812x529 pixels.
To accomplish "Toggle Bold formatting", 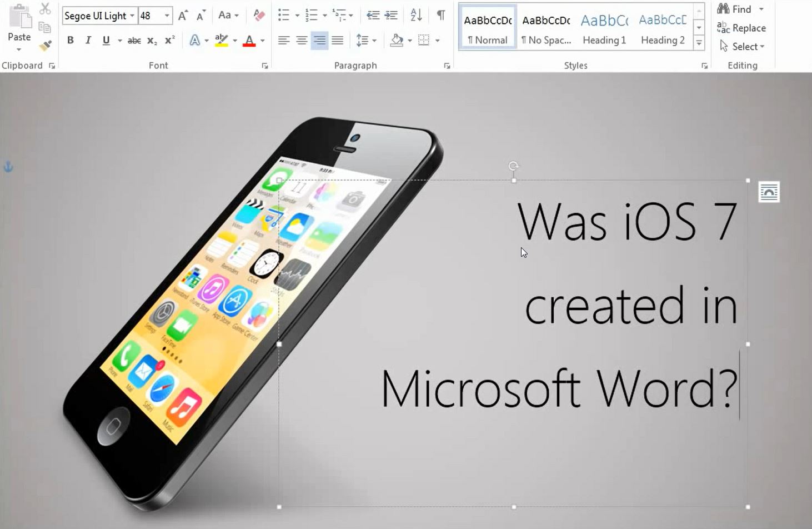I will click(x=71, y=41).
